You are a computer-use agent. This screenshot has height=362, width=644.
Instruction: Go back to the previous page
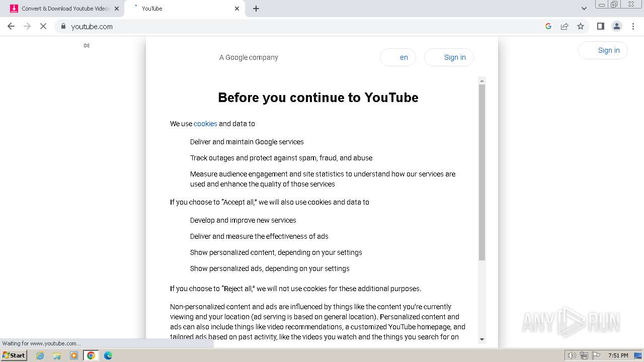[11, 26]
